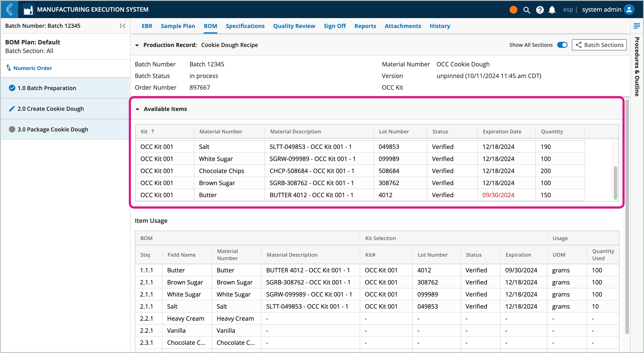Click the gray circle for Package Cookie Dough
Viewport: 644px width, 353px height.
coord(12,129)
